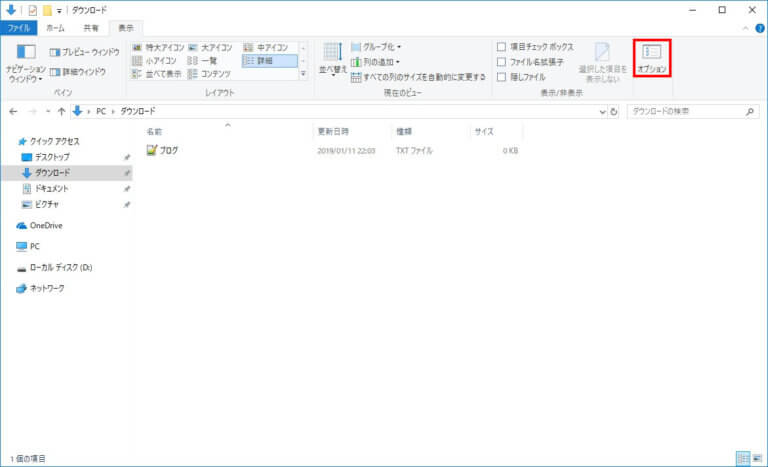Select 特大アイコン layout
This screenshot has height=467, width=768.
[158, 48]
